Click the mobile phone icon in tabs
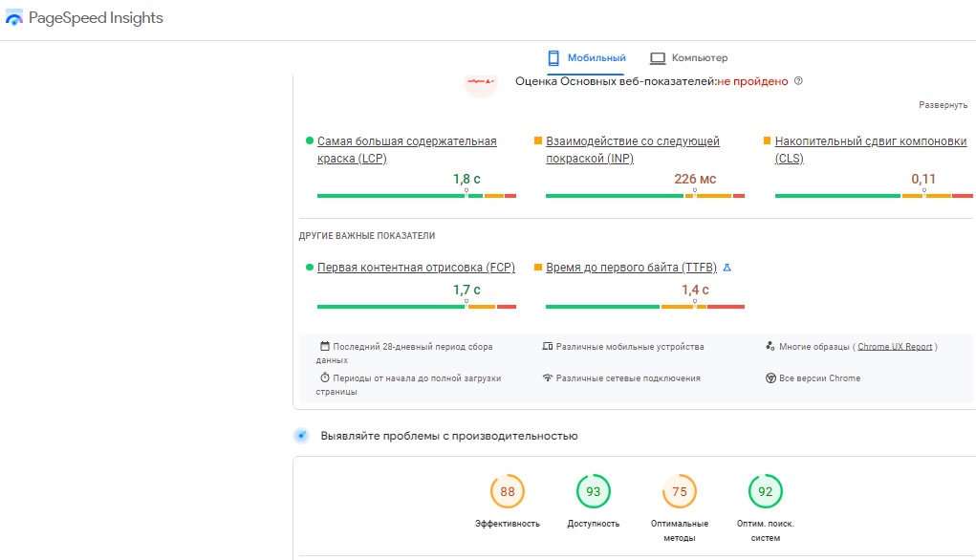The width and height of the screenshot is (976, 560). (553, 58)
